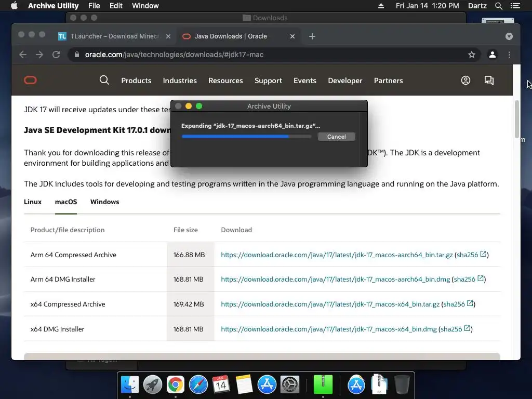Download the macos-aarch64 DMG installer link
This screenshot has height=399, width=532.
(x=335, y=279)
